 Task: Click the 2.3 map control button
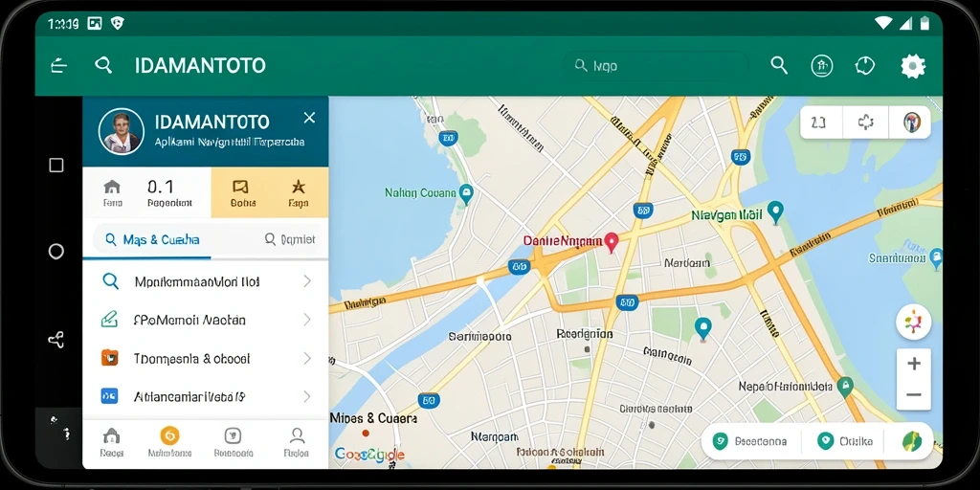[820, 122]
